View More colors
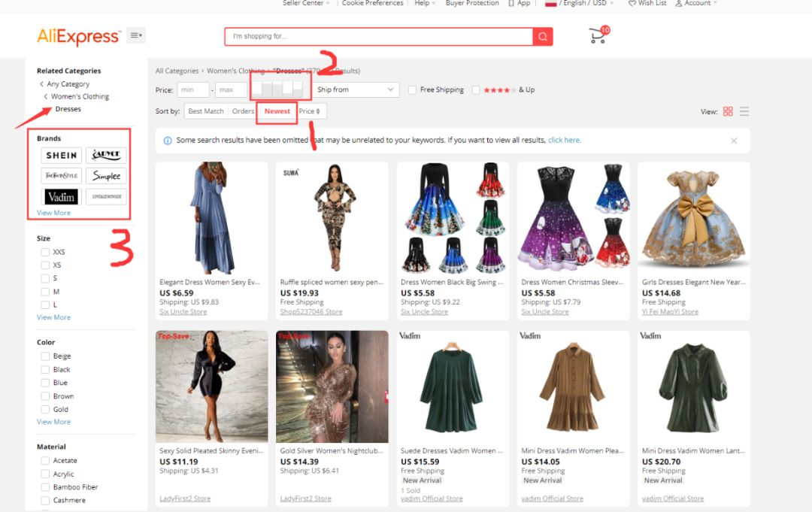The image size is (812, 512). click(x=53, y=422)
